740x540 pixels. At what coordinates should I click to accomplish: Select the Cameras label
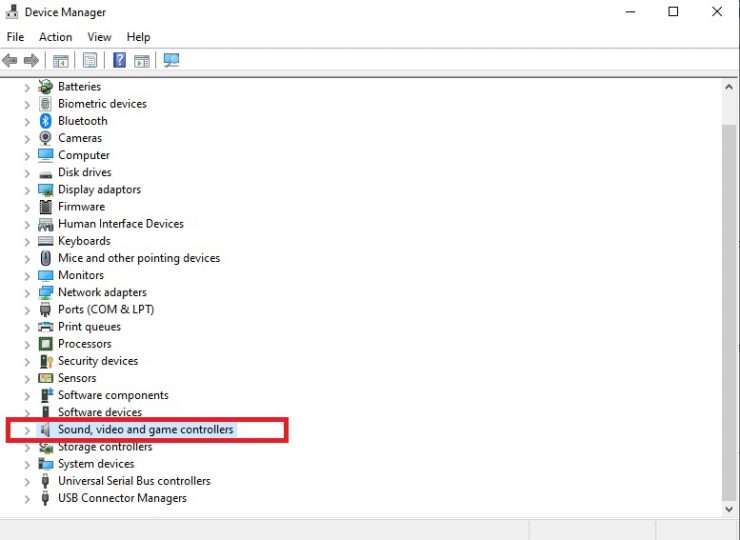click(x=80, y=138)
